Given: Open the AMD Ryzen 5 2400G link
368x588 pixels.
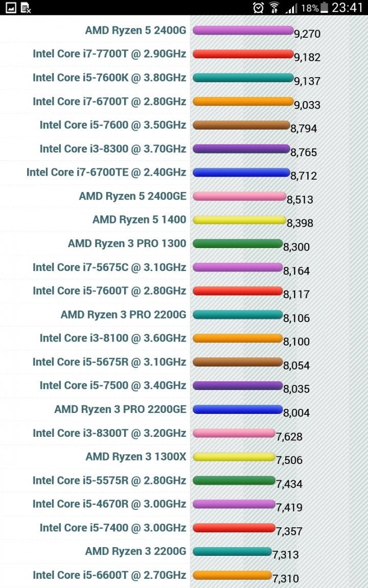Looking at the screenshot, I should 135,30.
